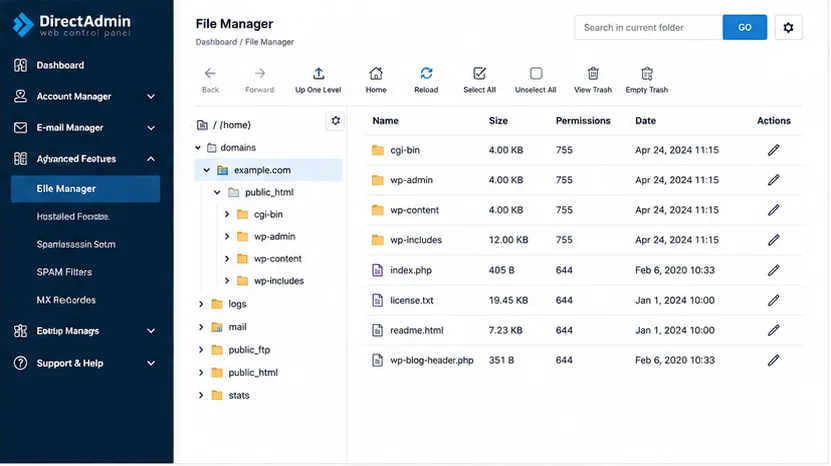Open E-mail Manager menu
The height and width of the screenshot is (466, 831).
(x=69, y=128)
